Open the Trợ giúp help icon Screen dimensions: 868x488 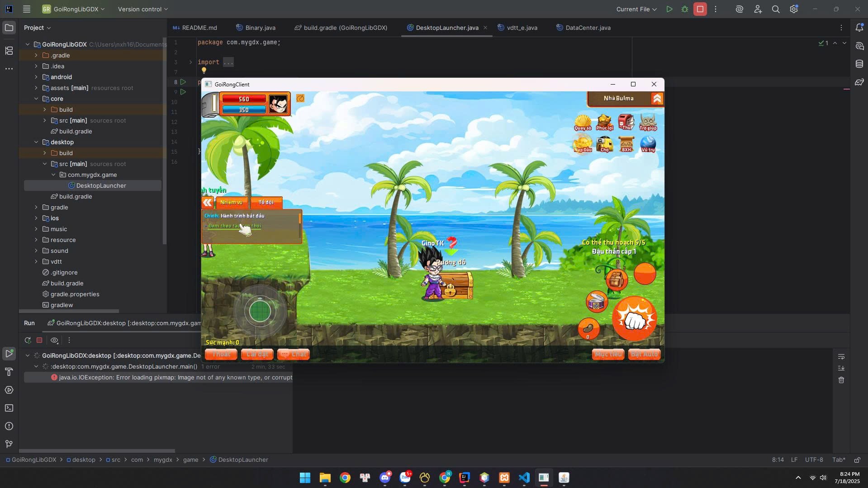point(648,123)
